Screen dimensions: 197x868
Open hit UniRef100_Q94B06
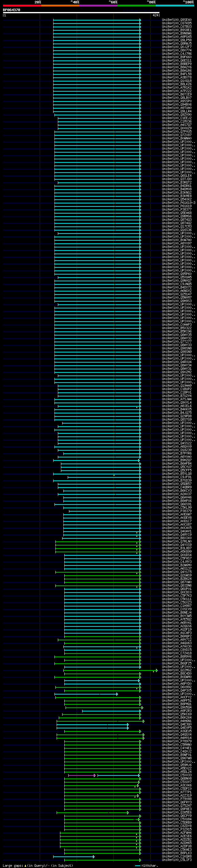(177, 104)
